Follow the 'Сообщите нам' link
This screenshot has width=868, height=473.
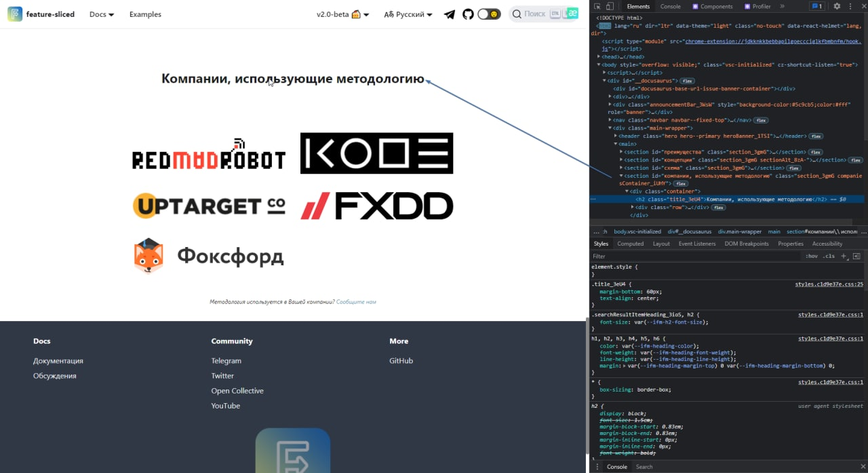point(356,302)
